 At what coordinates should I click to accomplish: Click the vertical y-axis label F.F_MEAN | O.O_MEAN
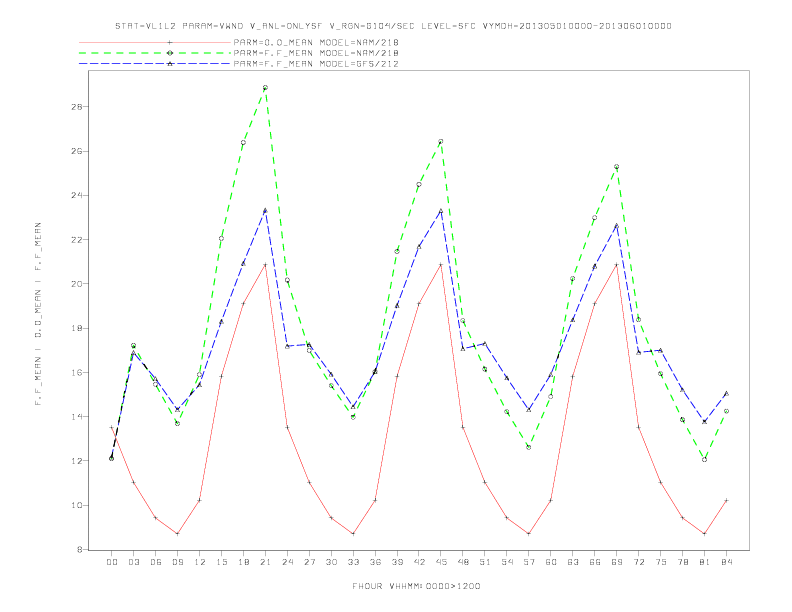(x=38, y=314)
